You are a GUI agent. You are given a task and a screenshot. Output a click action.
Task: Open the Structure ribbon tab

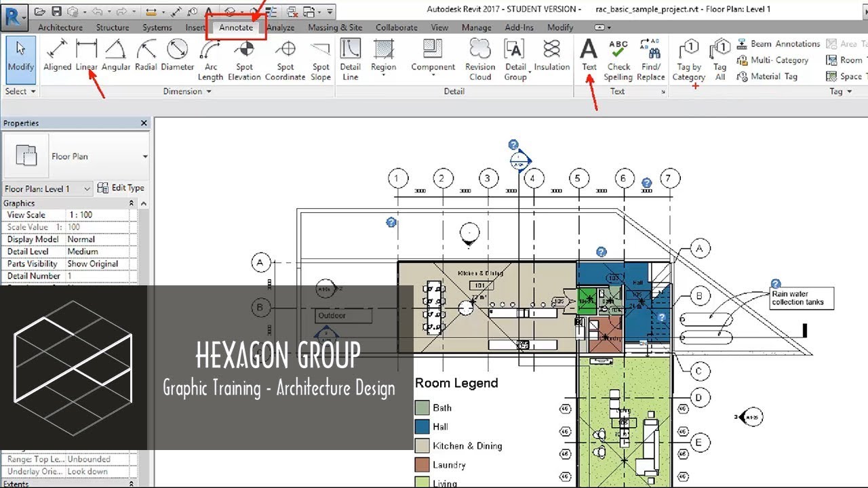click(113, 28)
